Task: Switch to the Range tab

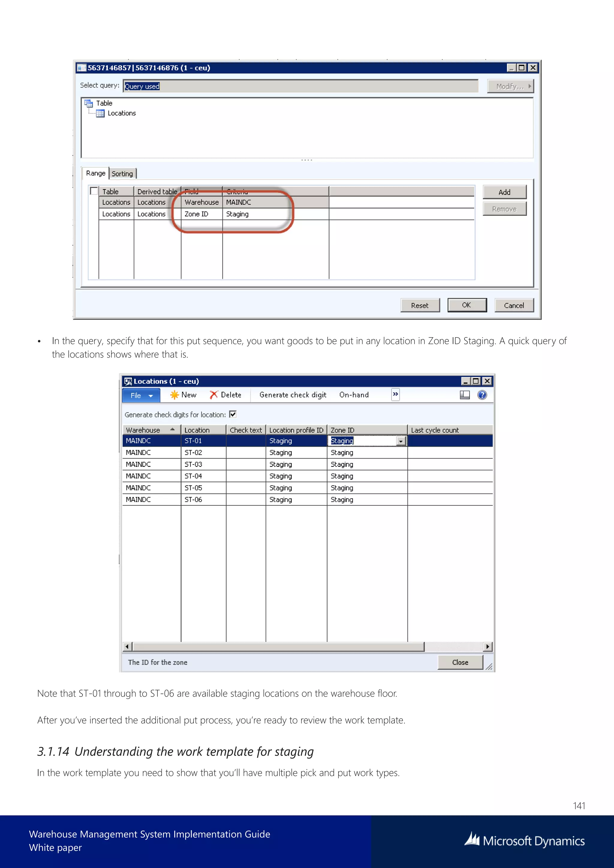Action: click(x=96, y=173)
